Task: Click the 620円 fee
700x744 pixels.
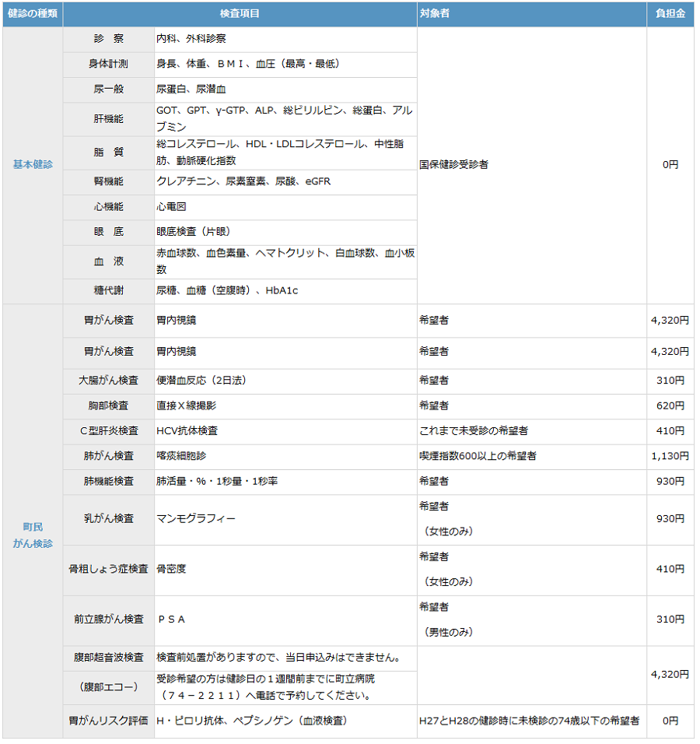Action: click(x=670, y=407)
